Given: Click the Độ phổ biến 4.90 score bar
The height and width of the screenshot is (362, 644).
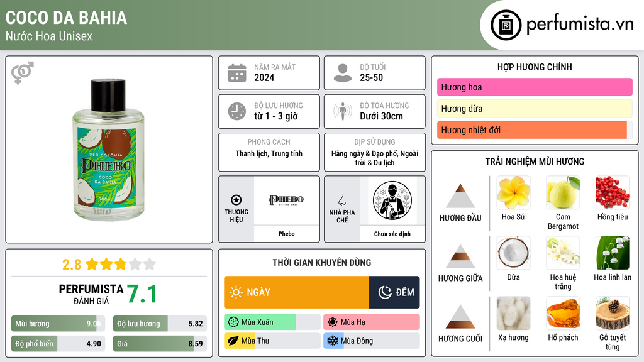Looking at the screenshot, I should click(x=58, y=344).
